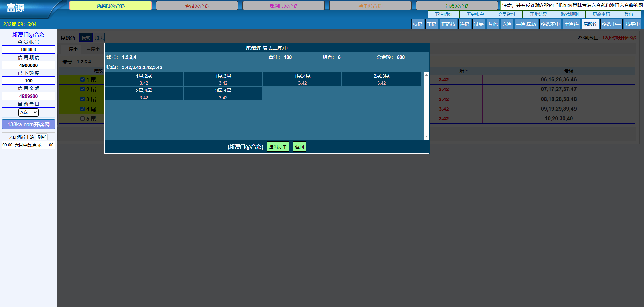Click 登出 to log out
Image resolution: width=644 pixels, height=307 pixels.
[x=629, y=14]
